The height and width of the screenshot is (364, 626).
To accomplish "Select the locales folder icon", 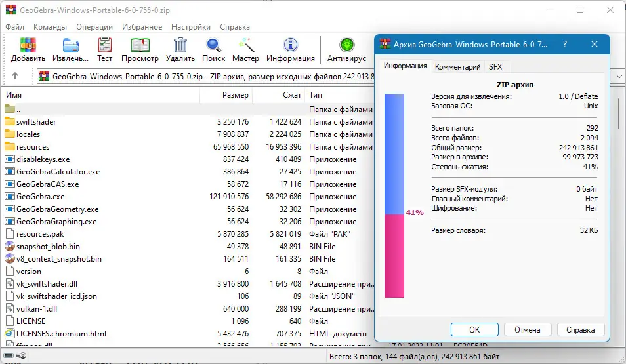I will coord(10,134).
